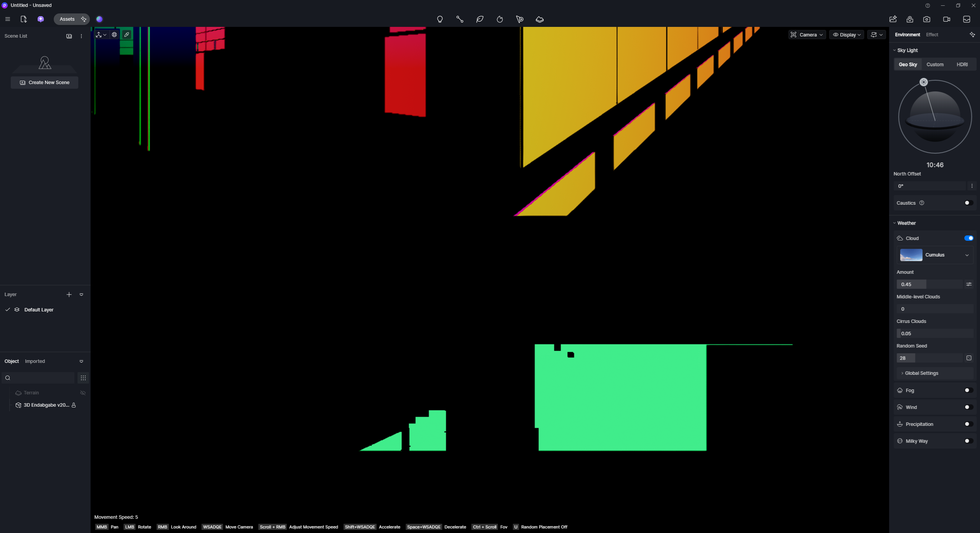Viewport: 980px width, 533px height.
Task: Show the hidden Terrain object
Action: 83,393
